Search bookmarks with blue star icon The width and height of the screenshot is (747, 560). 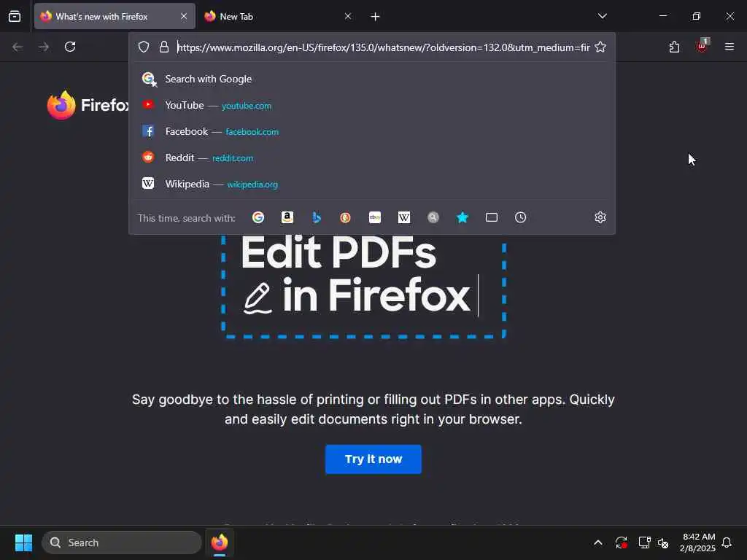(462, 217)
